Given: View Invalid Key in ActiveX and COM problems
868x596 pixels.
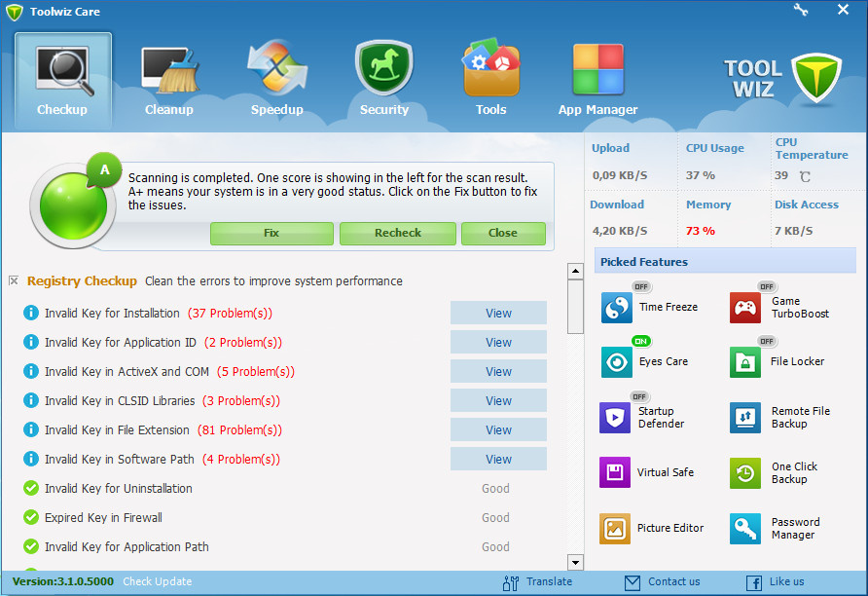Looking at the screenshot, I should tap(498, 372).
